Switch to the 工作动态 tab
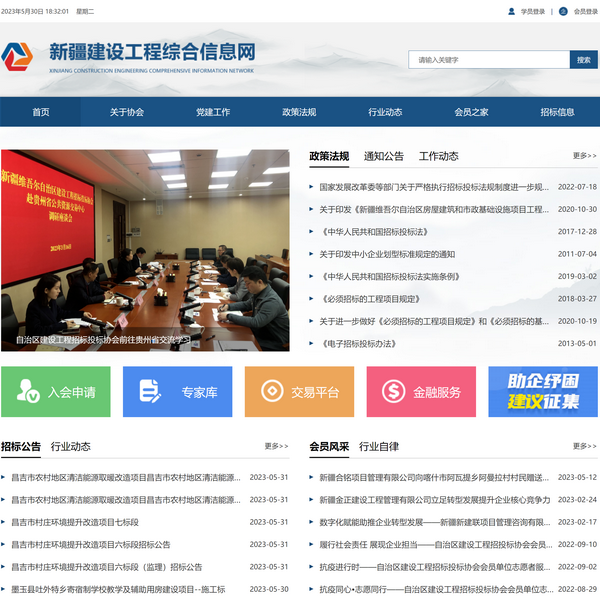The image size is (600, 600). tap(438, 156)
